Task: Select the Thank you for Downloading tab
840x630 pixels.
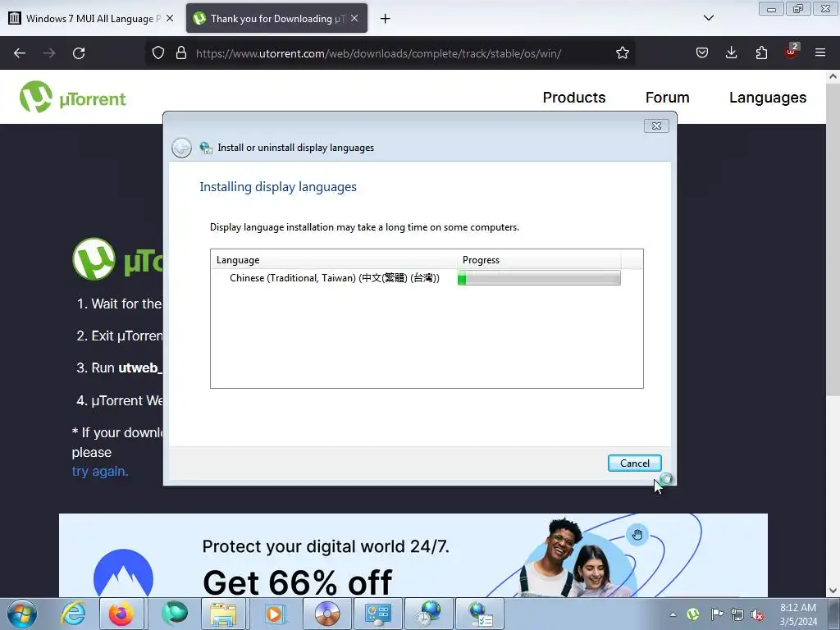Action: 276,18
